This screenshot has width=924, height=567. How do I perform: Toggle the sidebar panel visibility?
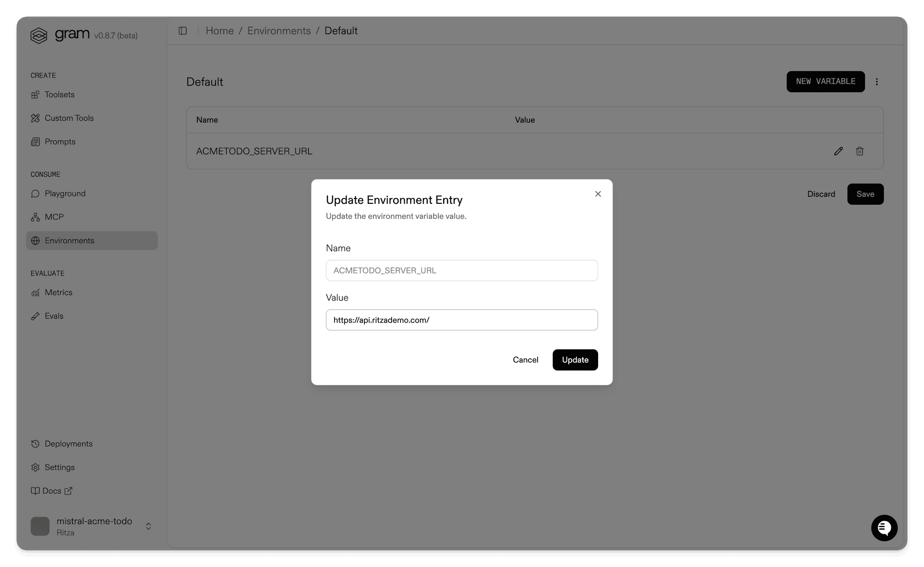pyautogui.click(x=183, y=30)
